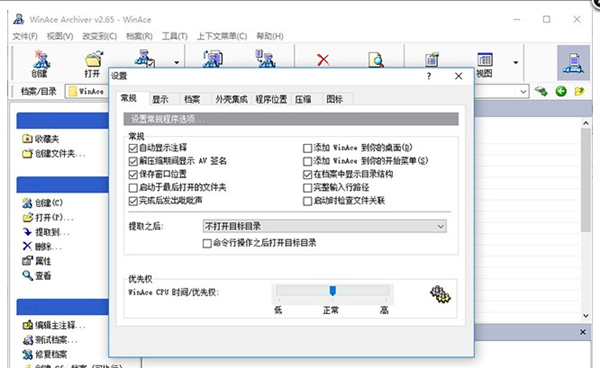Image resolution: width=600 pixels, height=368 pixels.
Task: Close the bottom pane with X button
Action: (582, 332)
